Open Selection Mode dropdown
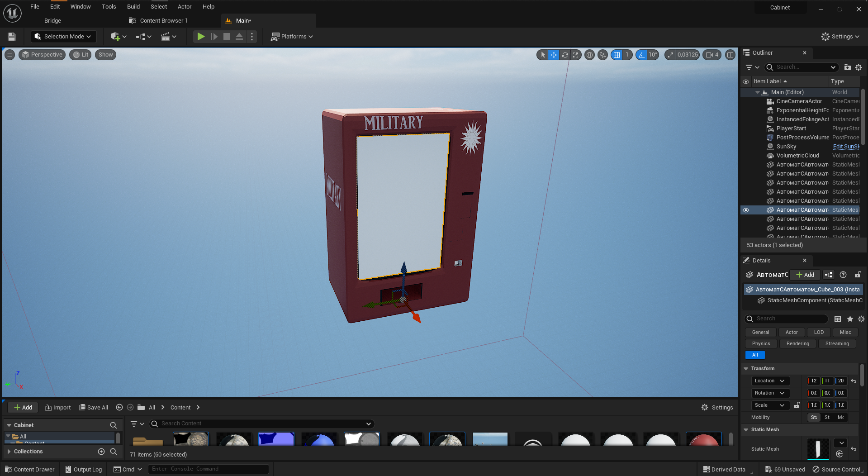 (63, 37)
